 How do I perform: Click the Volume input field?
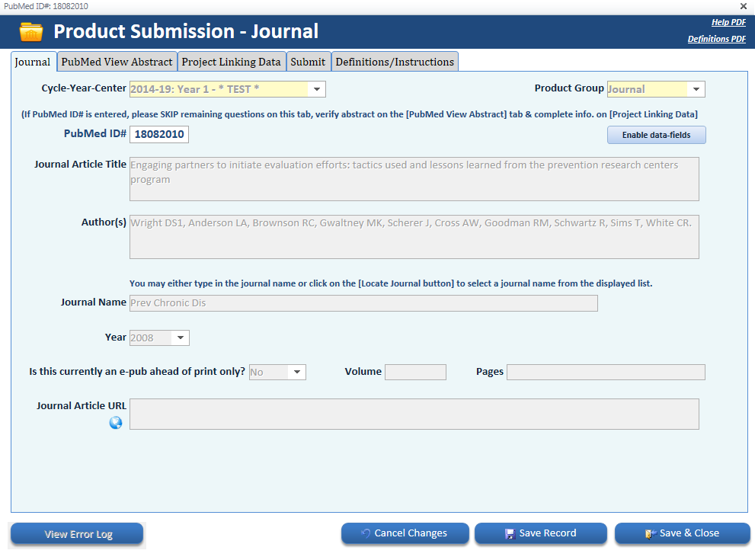tap(415, 373)
